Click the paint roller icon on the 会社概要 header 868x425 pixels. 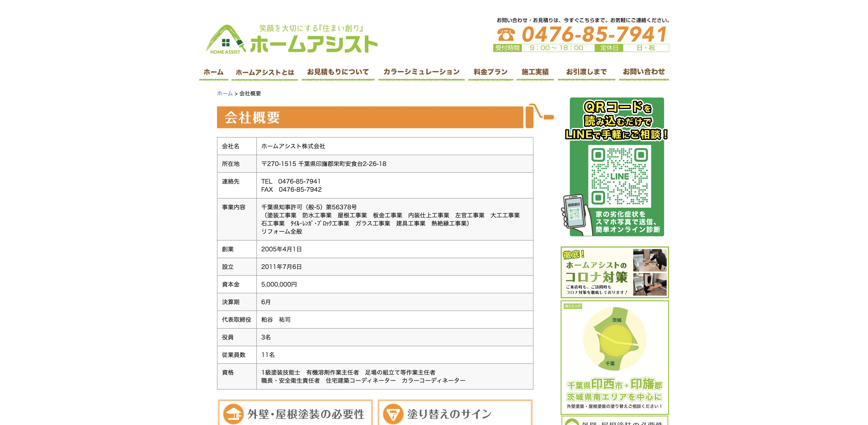coord(540,116)
